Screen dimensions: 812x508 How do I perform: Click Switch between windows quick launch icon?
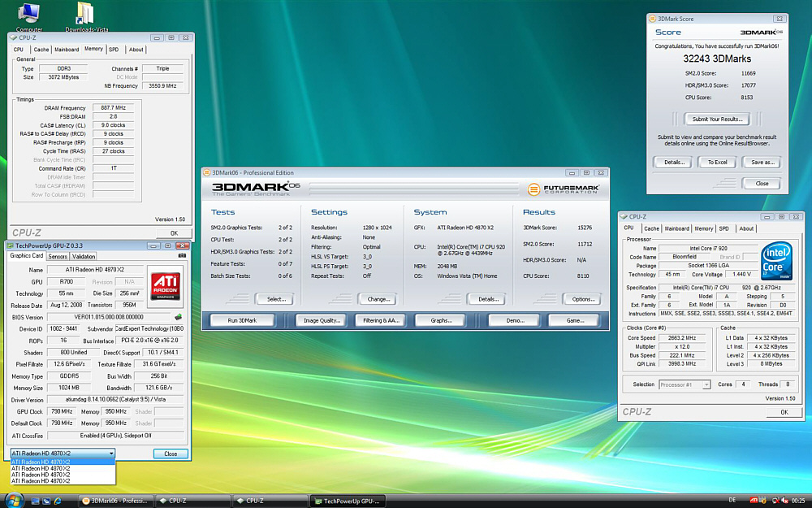pos(46,501)
